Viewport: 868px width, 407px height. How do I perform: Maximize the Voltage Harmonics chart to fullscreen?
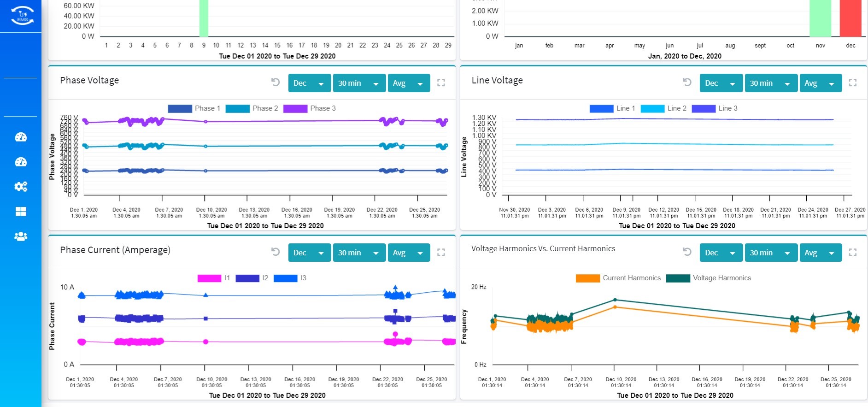[x=852, y=253]
